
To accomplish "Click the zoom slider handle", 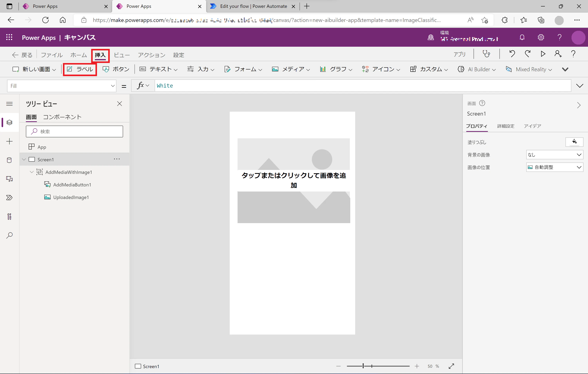I will pyautogui.click(x=363, y=366).
